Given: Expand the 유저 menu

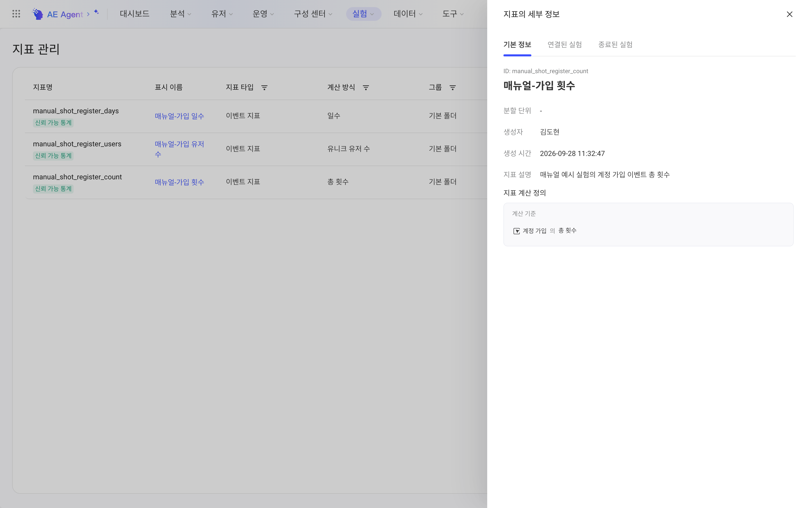Looking at the screenshot, I should point(222,14).
